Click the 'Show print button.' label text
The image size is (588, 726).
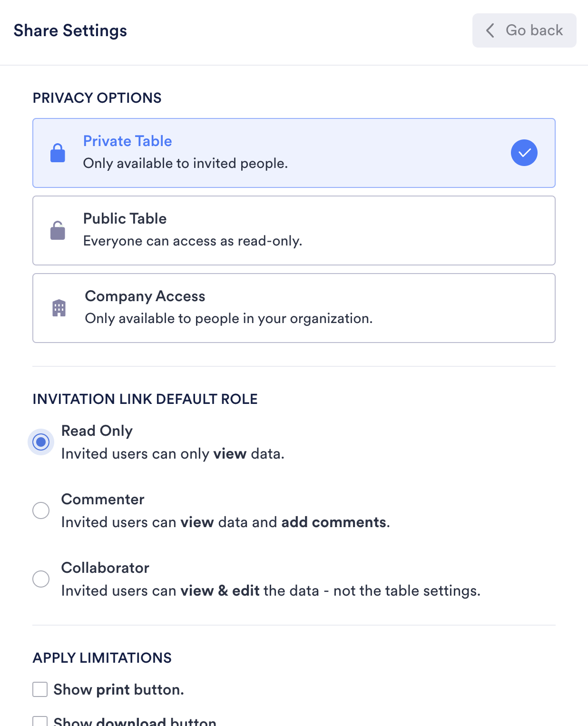point(118,689)
